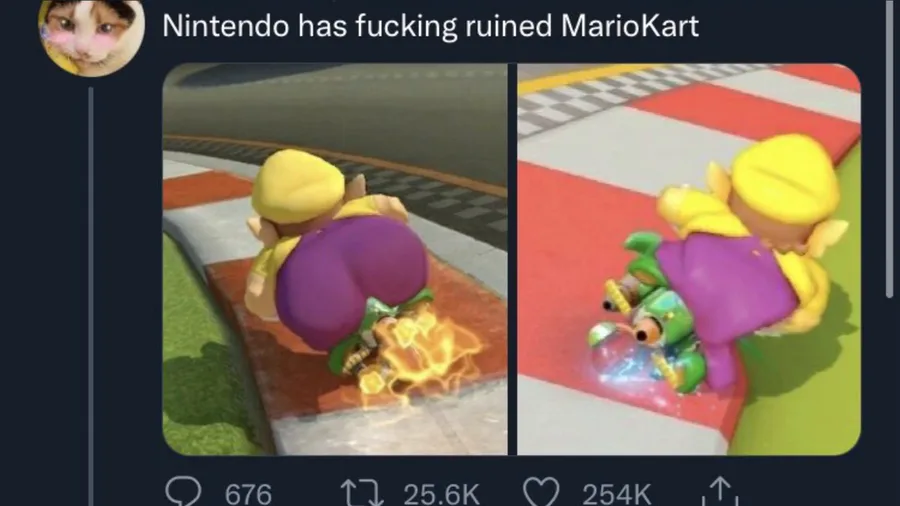Click the word MarioKart in the tweet

630,26
